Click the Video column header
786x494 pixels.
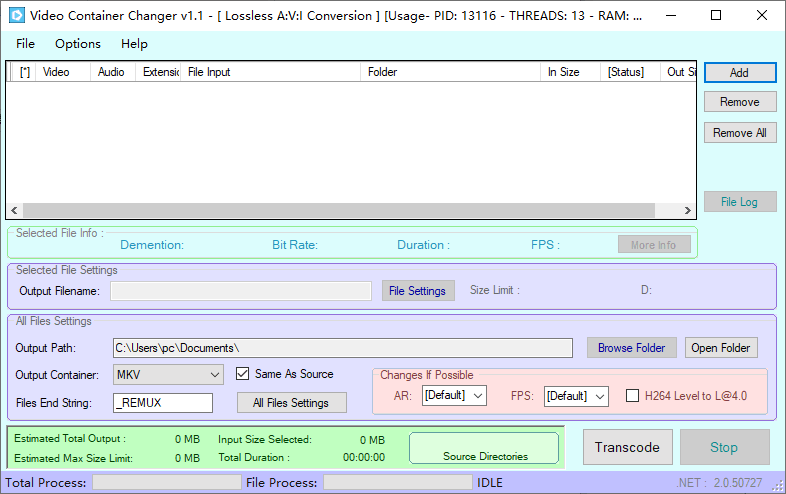click(x=63, y=72)
